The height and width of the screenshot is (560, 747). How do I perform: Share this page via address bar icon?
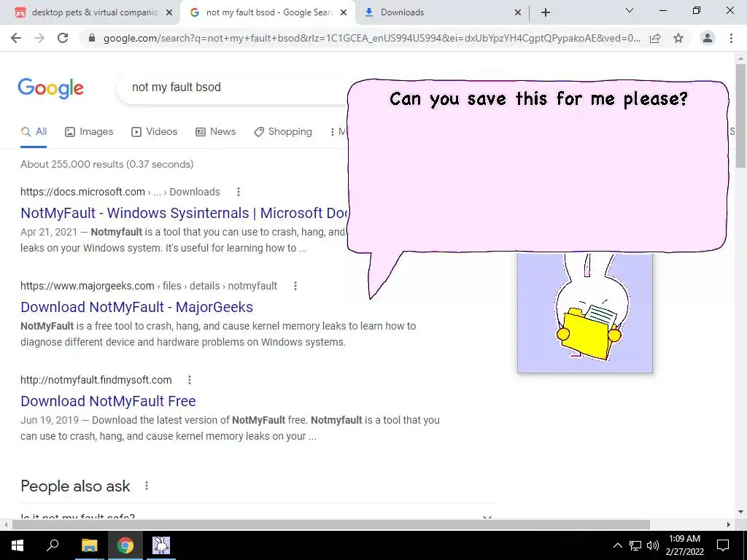(655, 38)
